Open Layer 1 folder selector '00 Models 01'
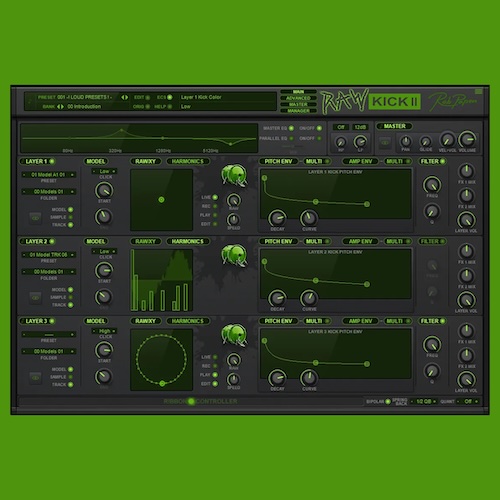Viewport: 500px width, 500px height. tap(49, 192)
